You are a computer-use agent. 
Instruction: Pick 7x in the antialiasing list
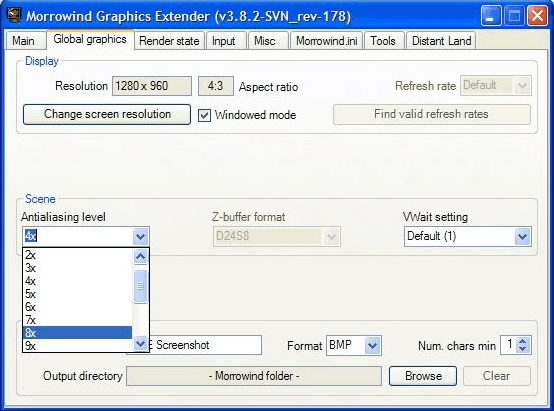(x=77, y=320)
